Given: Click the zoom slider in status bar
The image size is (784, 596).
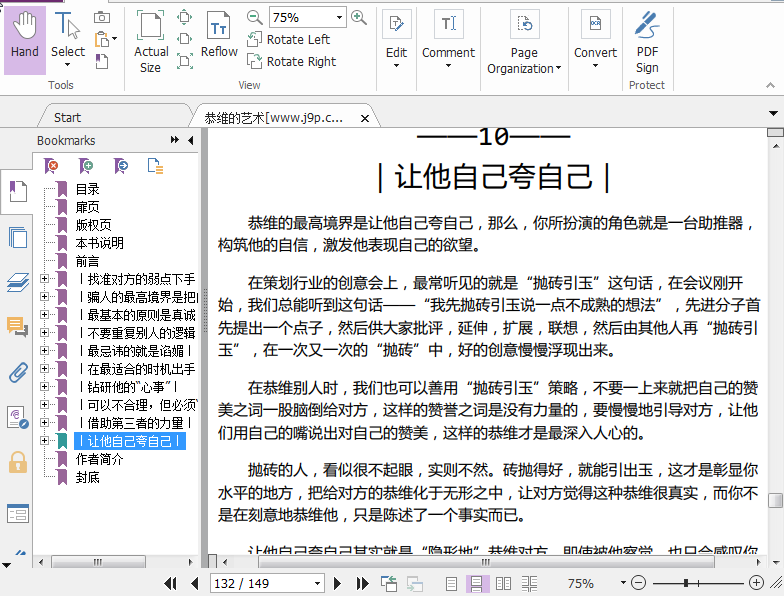Looking at the screenshot, I should (685, 583).
